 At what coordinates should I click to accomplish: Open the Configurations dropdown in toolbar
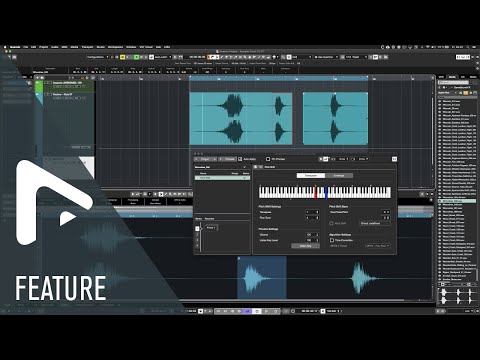pyautogui.click(x=98, y=57)
